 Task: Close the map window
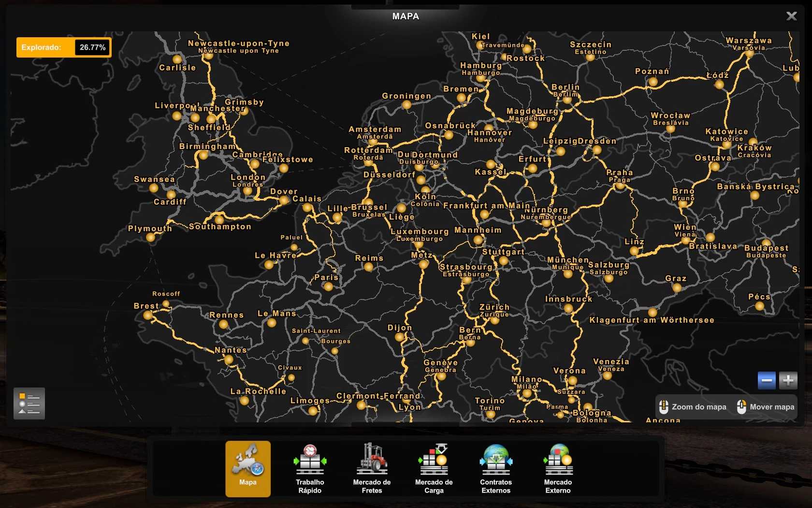pyautogui.click(x=791, y=16)
